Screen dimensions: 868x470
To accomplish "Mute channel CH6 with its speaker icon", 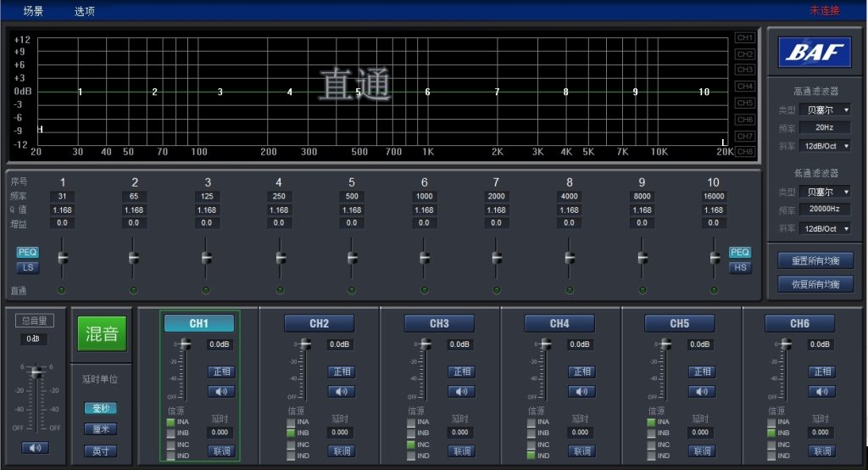I will tap(822, 391).
